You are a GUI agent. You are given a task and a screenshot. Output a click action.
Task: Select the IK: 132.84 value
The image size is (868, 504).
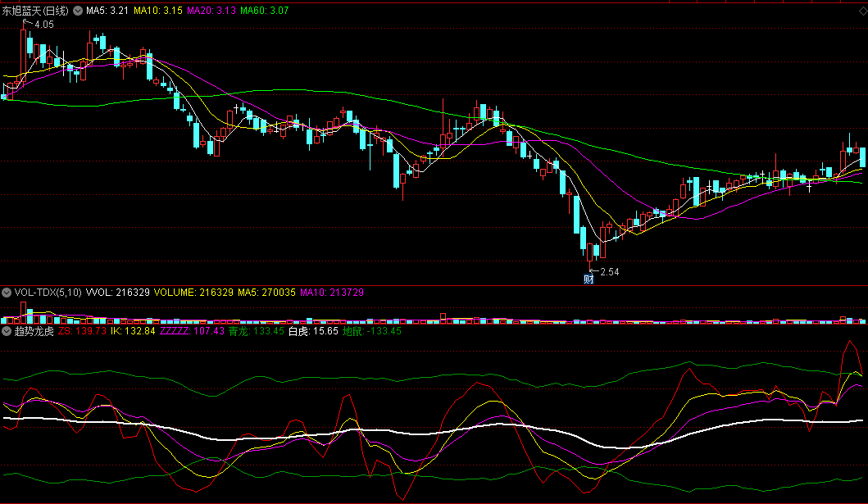[x=133, y=331]
